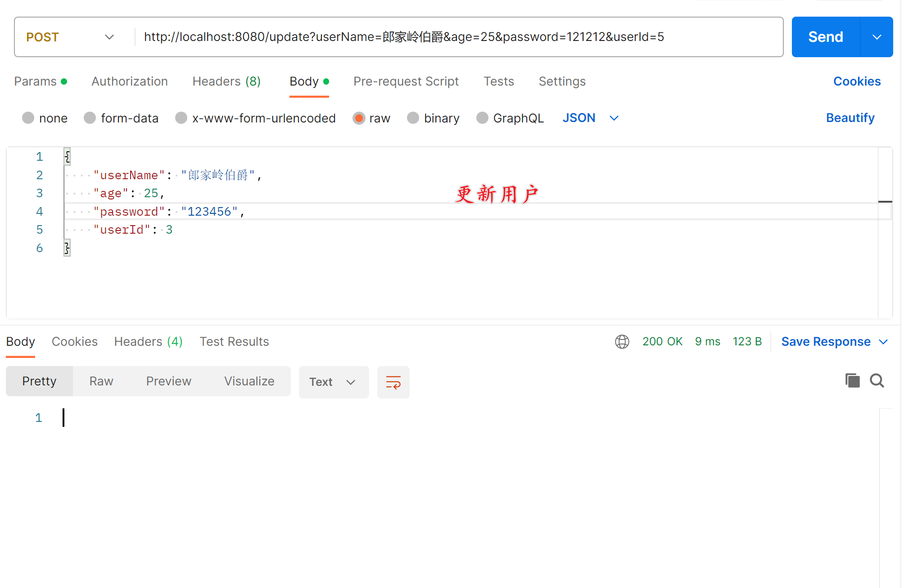The width and height of the screenshot is (922, 588).
Task: Select the response Body tab
Action: 21,342
